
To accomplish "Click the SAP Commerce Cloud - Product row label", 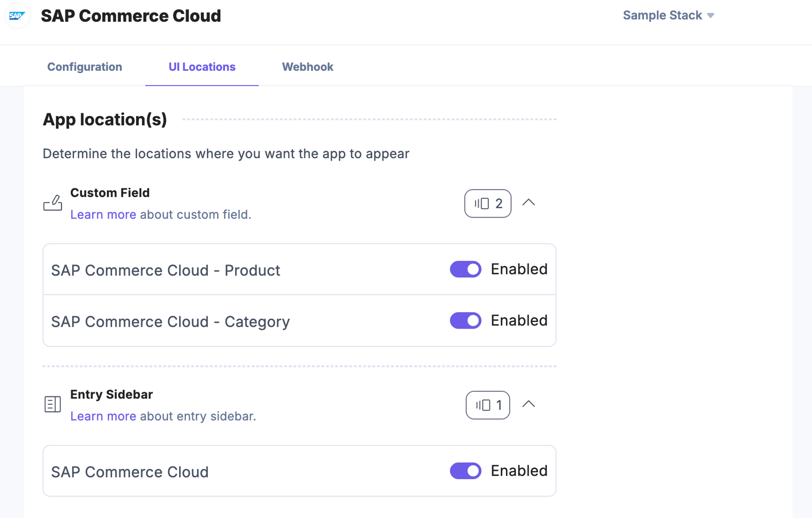I will tap(166, 270).
